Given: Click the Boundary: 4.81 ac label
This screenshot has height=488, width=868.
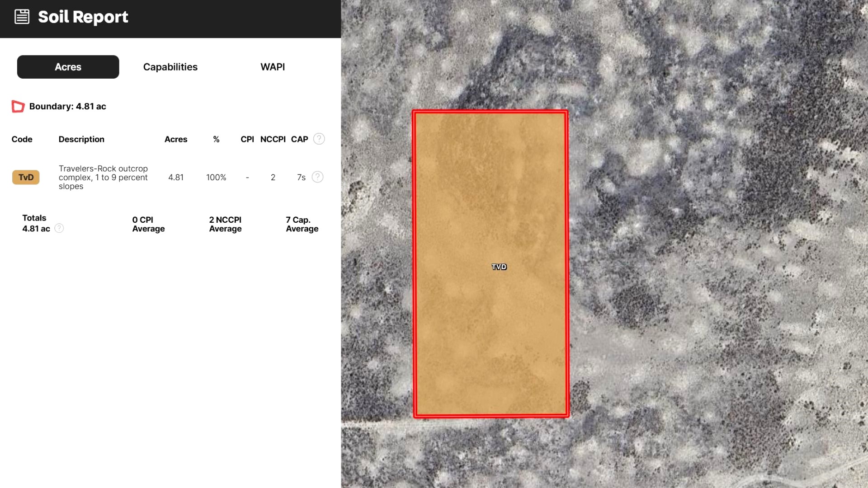Looking at the screenshot, I should (68, 107).
